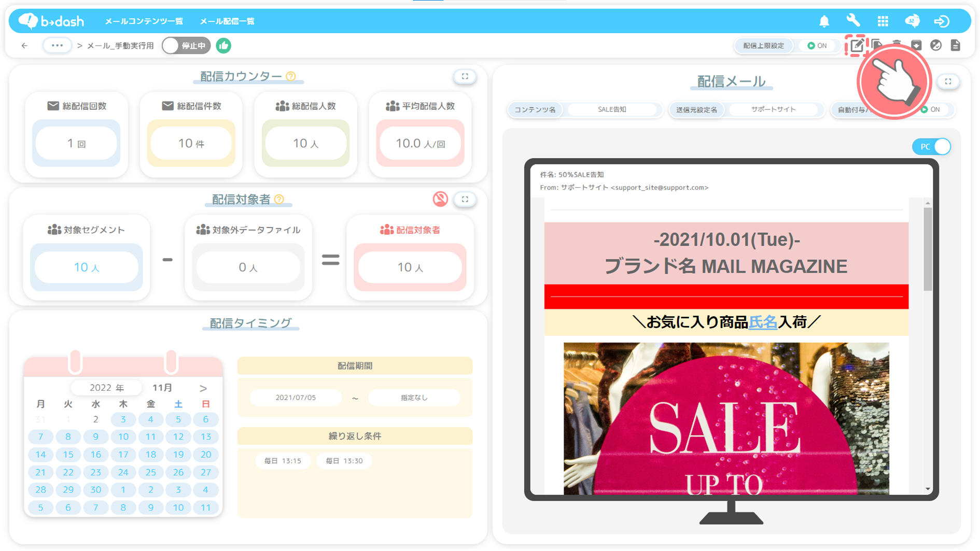Click the preview scrollbar down arrow
This screenshot has height=551, width=980.
(x=928, y=489)
